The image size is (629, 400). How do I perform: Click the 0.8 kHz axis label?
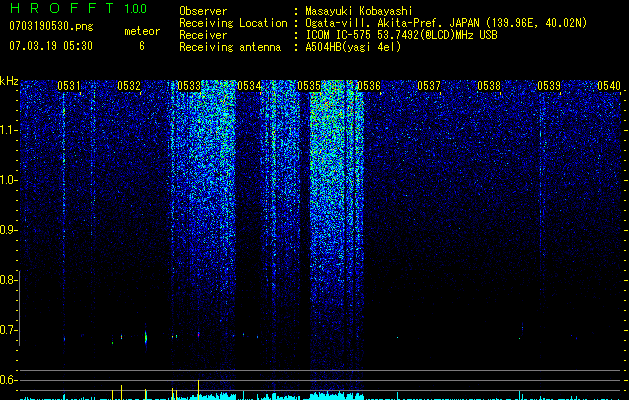click(8, 280)
